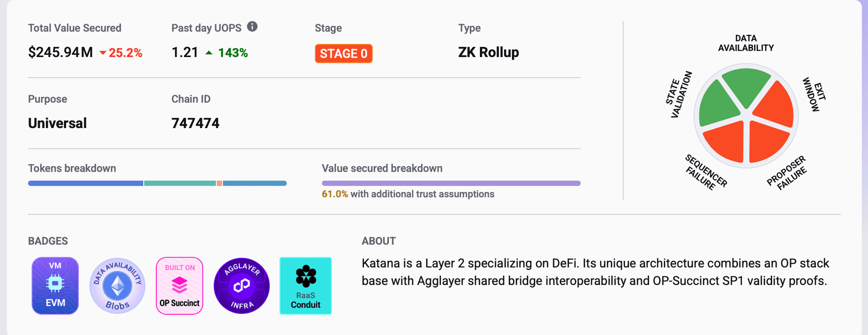
Task: Click the info icon beside Past day UOPS
Action: click(x=252, y=25)
